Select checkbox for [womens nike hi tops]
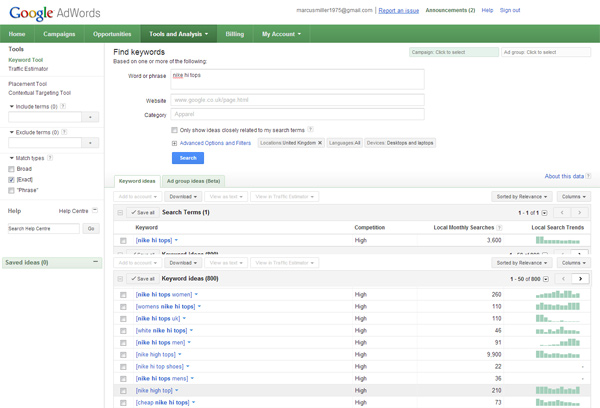600x408 pixels. click(x=123, y=307)
